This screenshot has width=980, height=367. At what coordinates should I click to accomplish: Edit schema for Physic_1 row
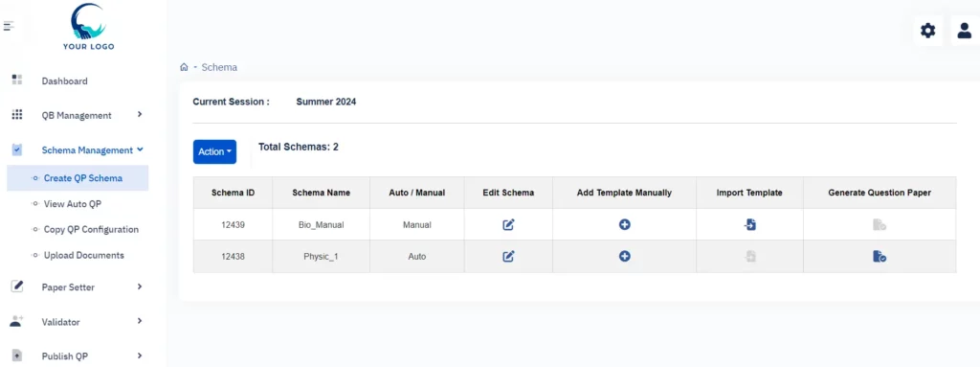(x=509, y=256)
